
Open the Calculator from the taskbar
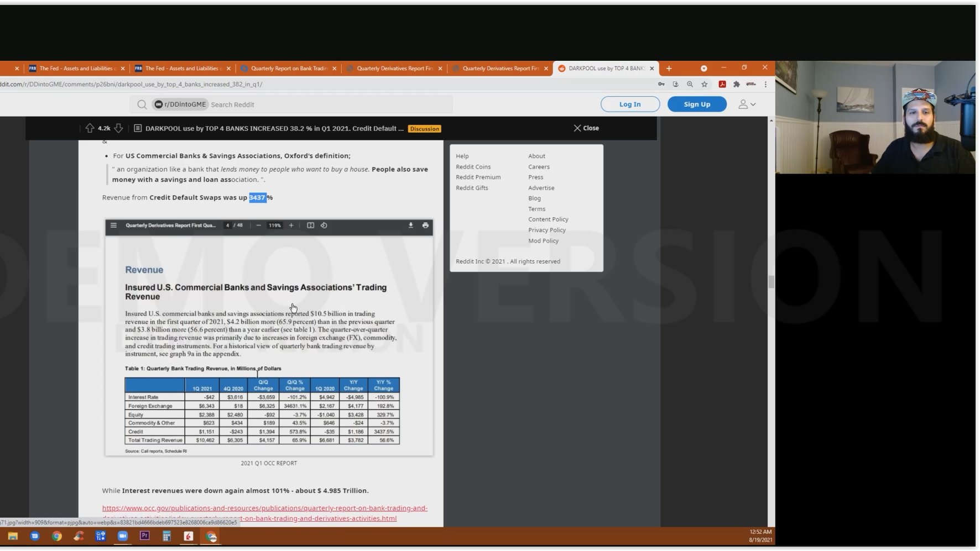pos(166,536)
